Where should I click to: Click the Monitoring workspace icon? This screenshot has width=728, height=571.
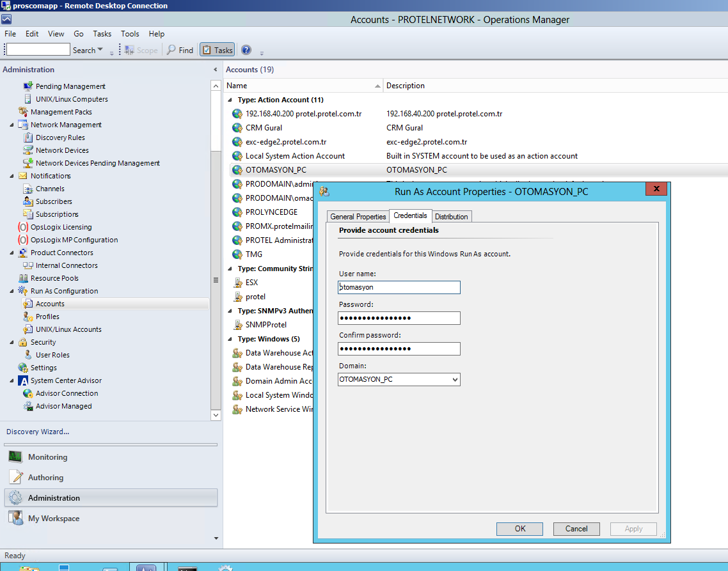[16, 457]
